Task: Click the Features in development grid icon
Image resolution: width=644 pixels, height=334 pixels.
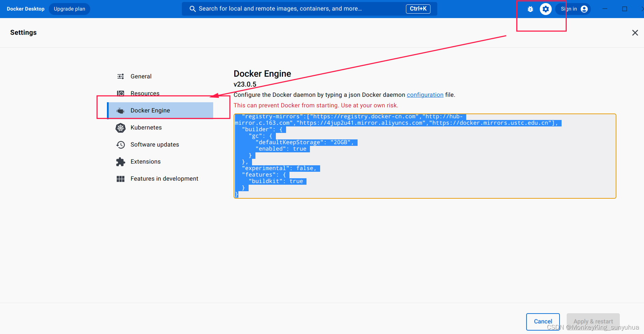Action: [121, 179]
